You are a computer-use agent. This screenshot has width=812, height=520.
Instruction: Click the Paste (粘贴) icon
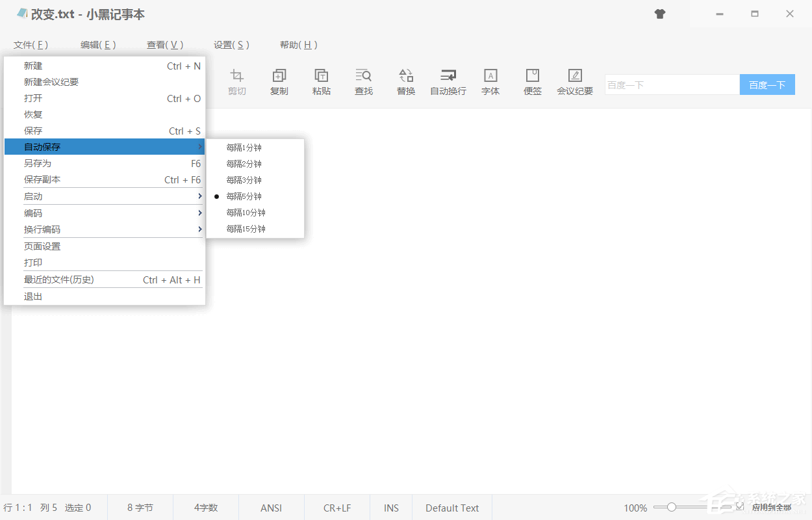point(321,81)
